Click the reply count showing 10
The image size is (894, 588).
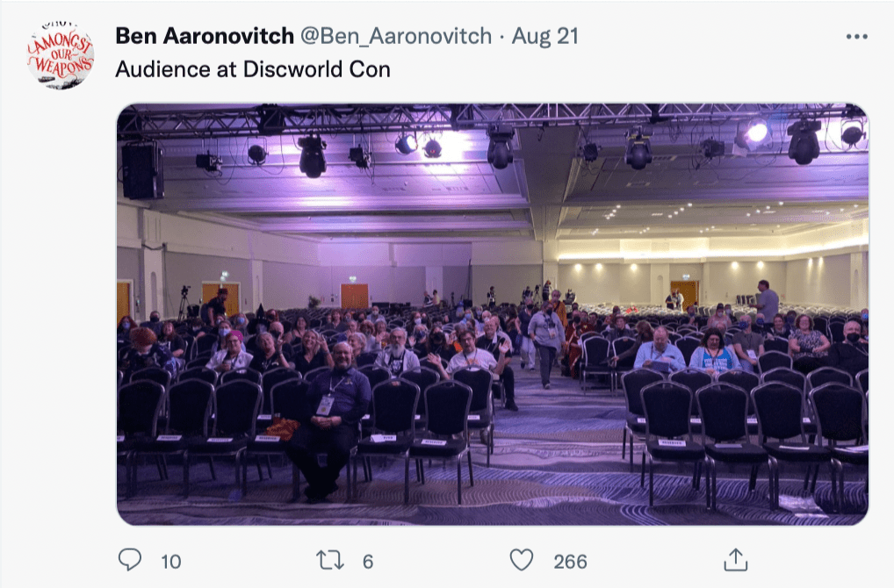point(171,562)
